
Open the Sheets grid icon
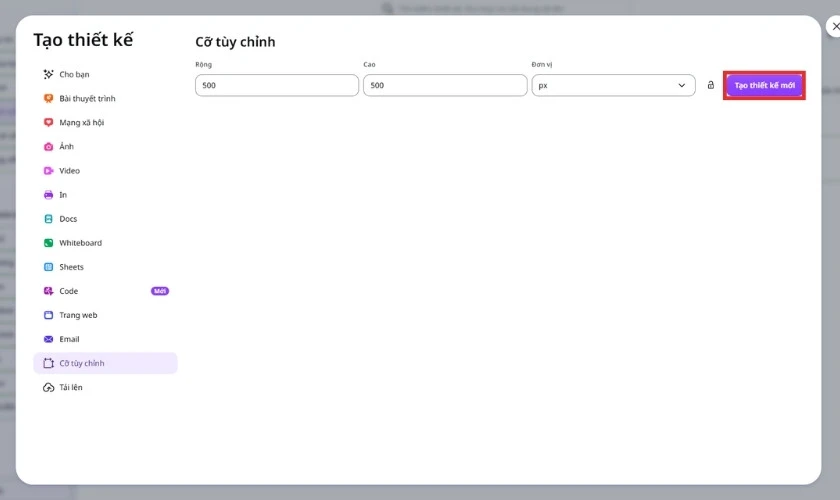48,267
